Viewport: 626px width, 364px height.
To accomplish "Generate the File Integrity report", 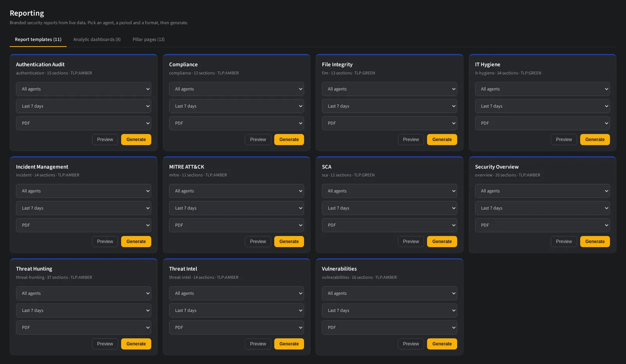I will 442,140.
